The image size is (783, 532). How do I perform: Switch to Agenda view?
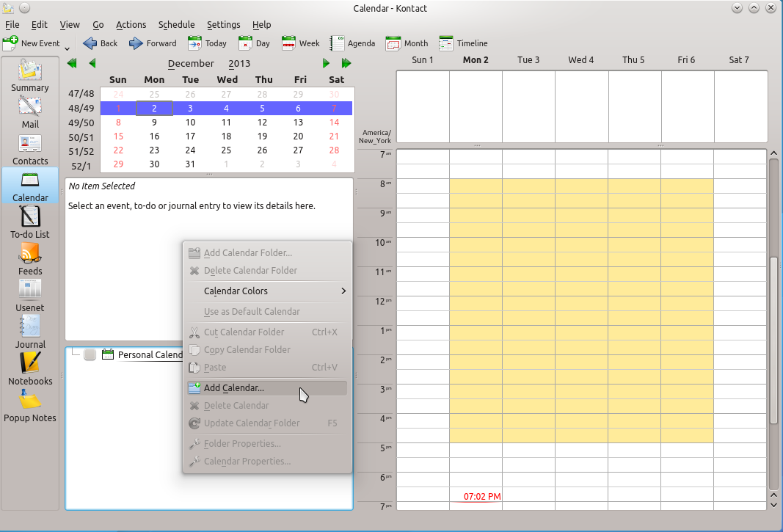click(352, 43)
